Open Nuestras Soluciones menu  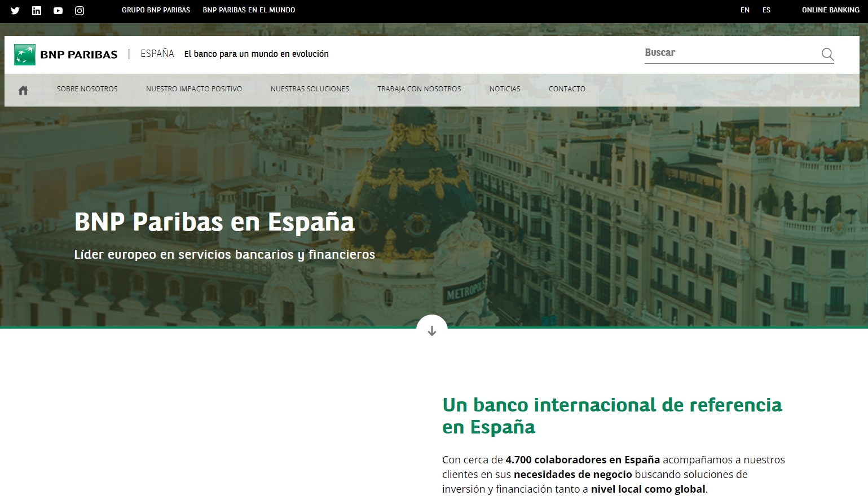(x=310, y=89)
